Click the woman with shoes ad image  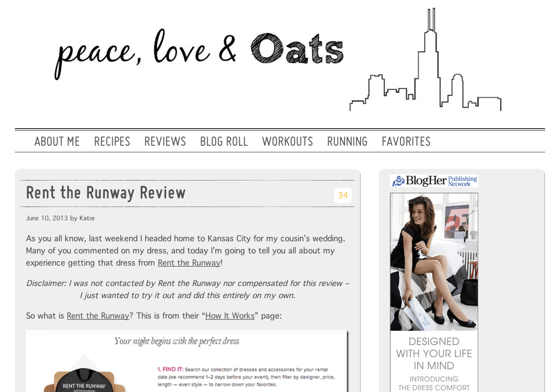434,262
